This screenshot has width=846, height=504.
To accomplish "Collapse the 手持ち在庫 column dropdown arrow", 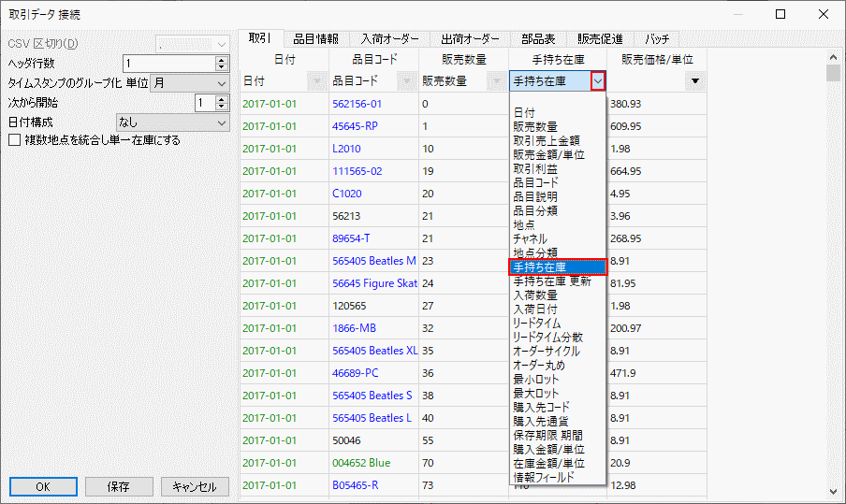I will tap(598, 81).
